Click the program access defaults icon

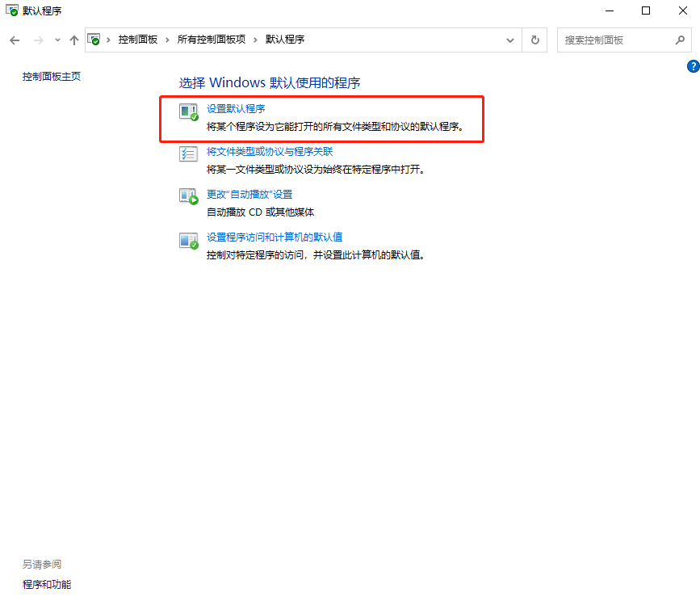tap(188, 241)
